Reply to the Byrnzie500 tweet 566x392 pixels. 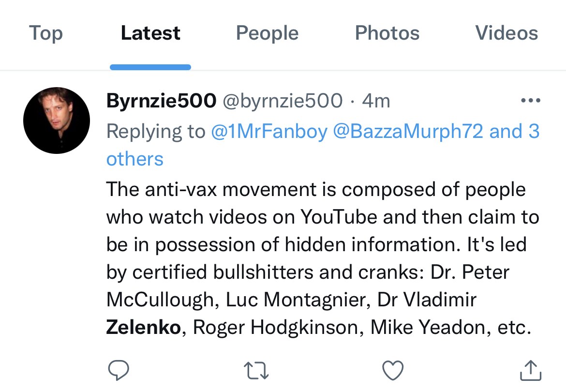(x=118, y=370)
